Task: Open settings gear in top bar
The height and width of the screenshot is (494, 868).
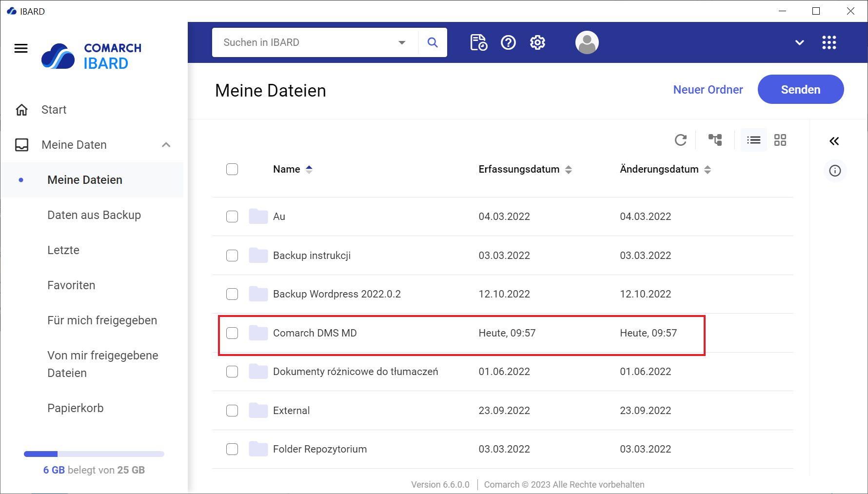Action: point(537,42)
